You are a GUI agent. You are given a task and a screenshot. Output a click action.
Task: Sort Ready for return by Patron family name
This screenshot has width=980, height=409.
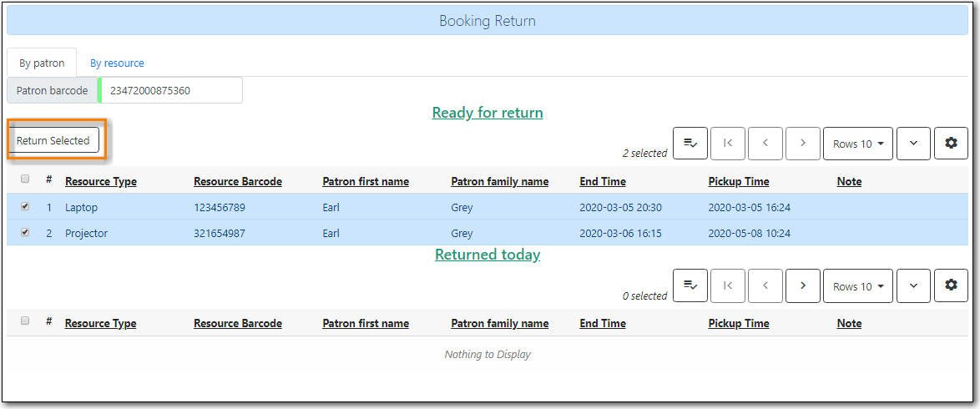tap(499, 182)
